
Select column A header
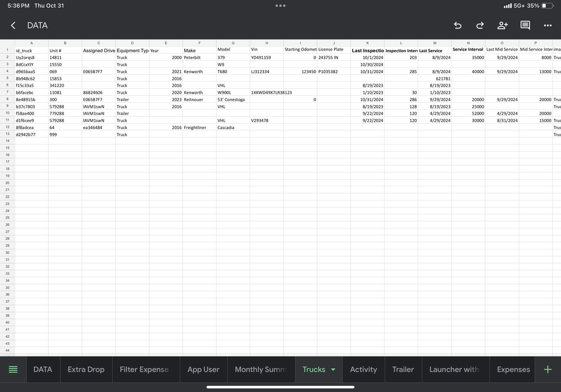(x=31, y=43)
